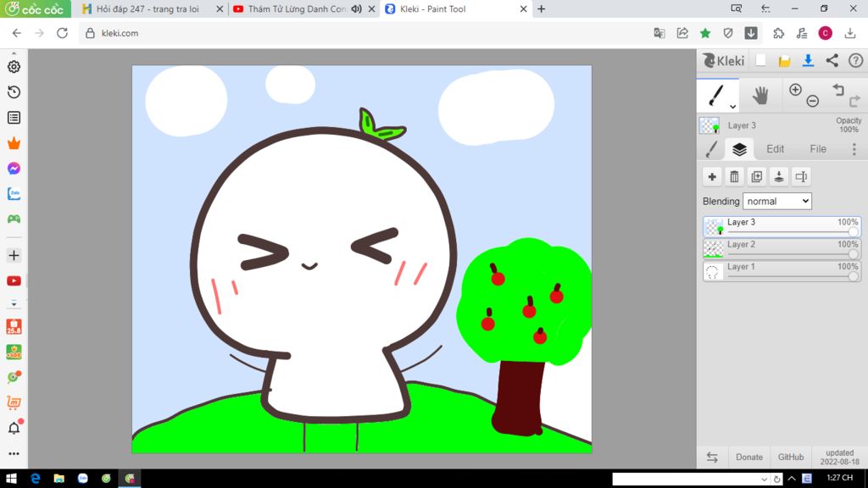Viewport: 868px width, 488px height.
Task: Open Kleki's more options three-dot menu
Action: 854,149
